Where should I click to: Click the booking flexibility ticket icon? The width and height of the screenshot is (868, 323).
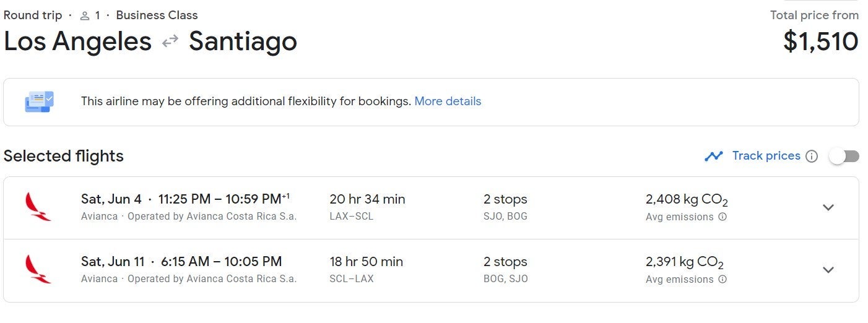pos(39,101)
